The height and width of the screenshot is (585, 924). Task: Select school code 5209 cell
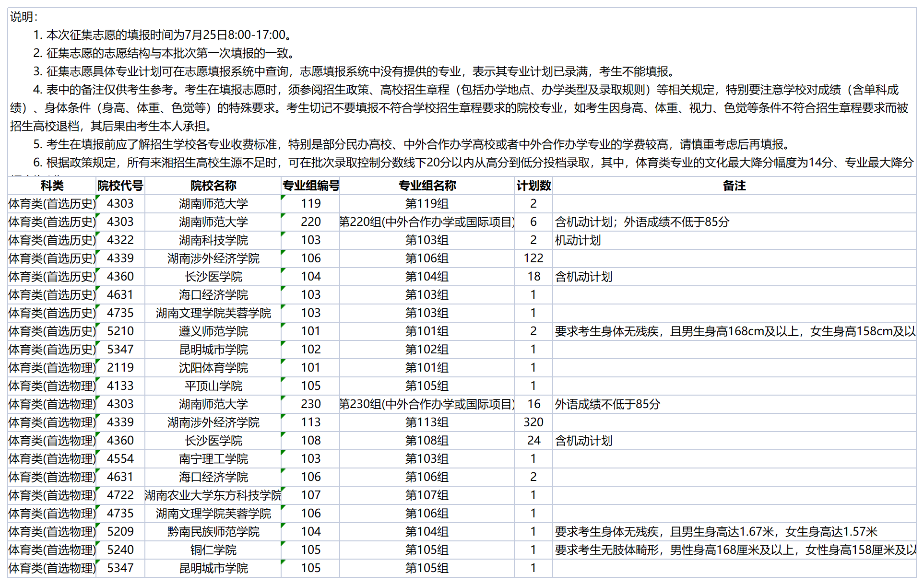coord(120,532)
